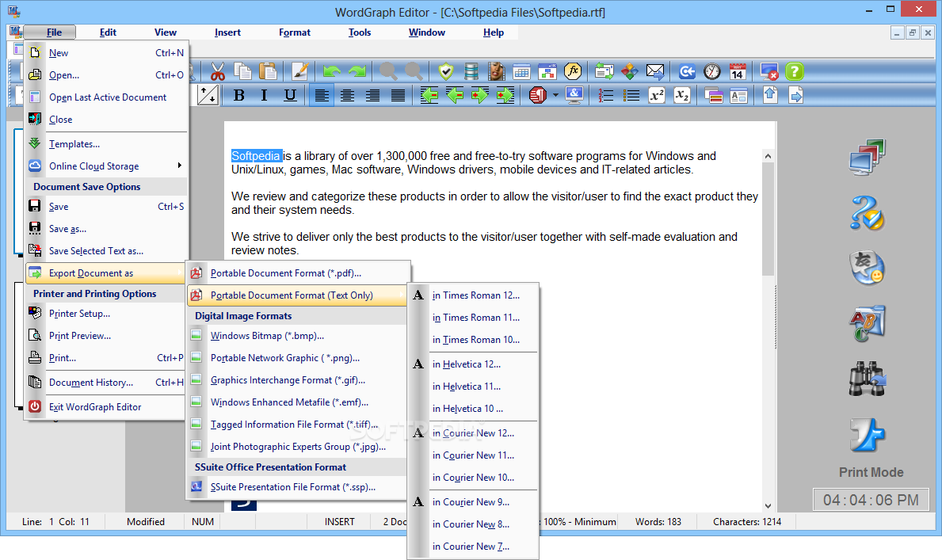Open the Insert menu

[227, 32]
